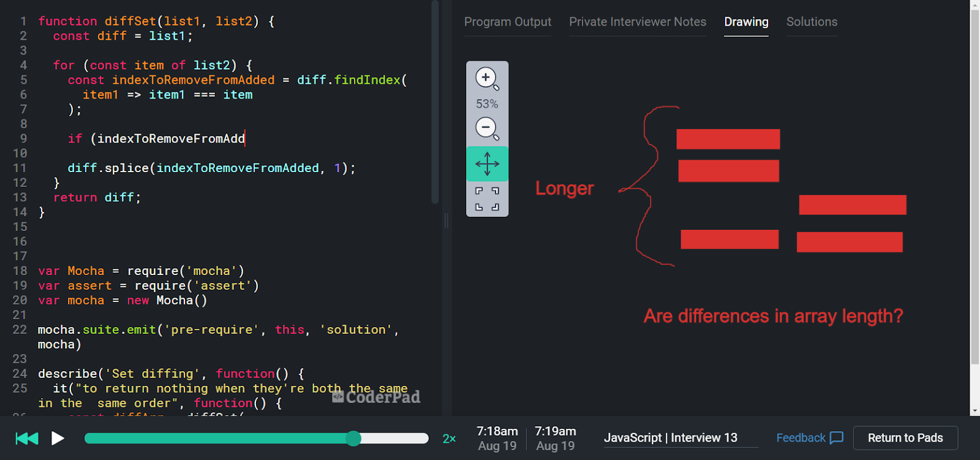Viewport: 980px width, 460px height.
Task: Click the Feedback chat bubble icon
Action: (x=836, y=438)
